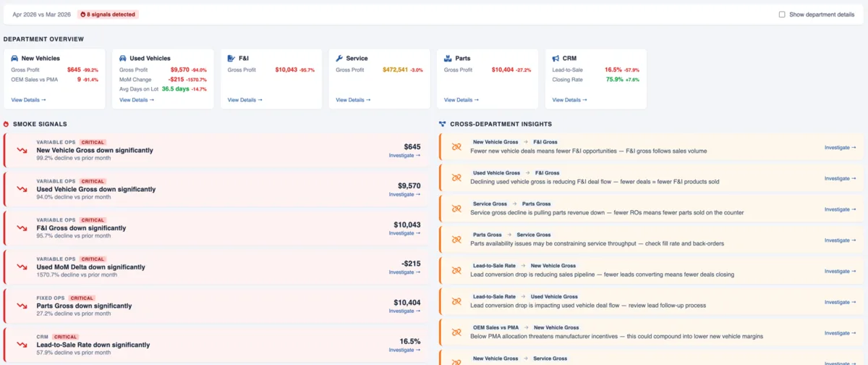Click the Parts department icon
868x365 pixels.
(x=448, y=58)
